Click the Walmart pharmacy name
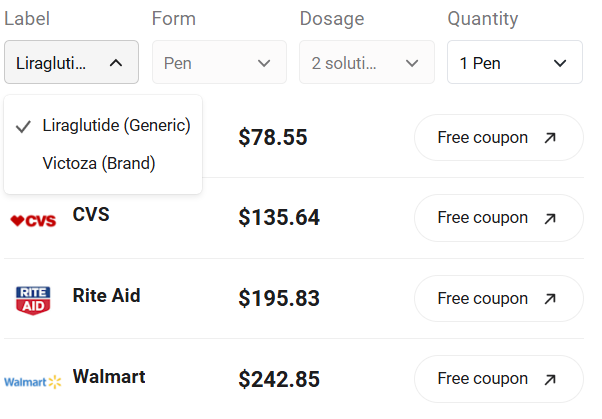Viewport: 602px width, 419px height. 109,377
